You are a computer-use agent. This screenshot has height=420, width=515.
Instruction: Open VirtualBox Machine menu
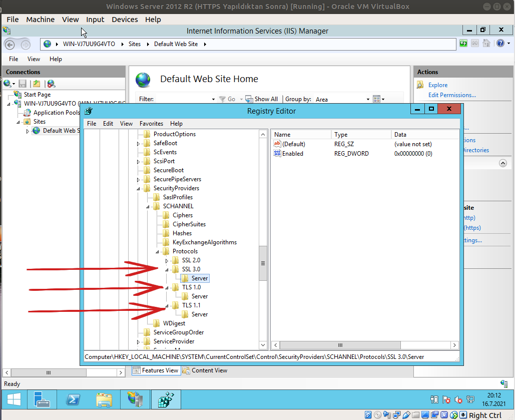click(41, 20)
